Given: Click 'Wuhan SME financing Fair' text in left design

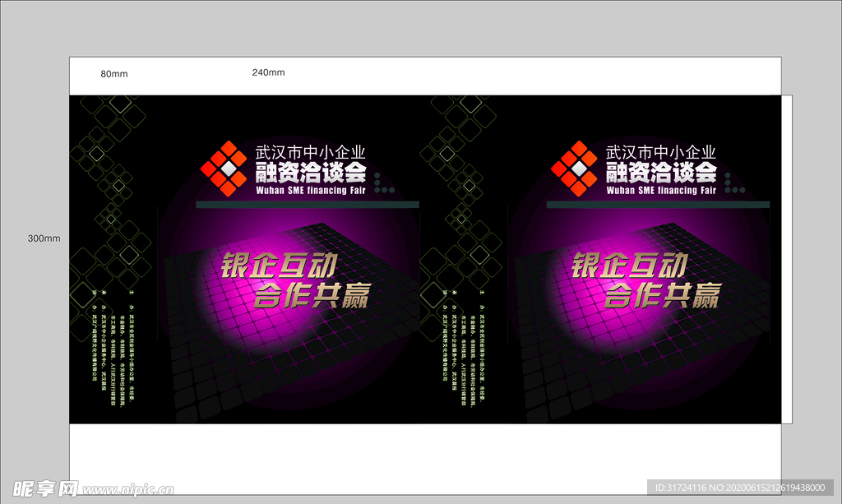Looking at the screenshot, I should point(311,191).
